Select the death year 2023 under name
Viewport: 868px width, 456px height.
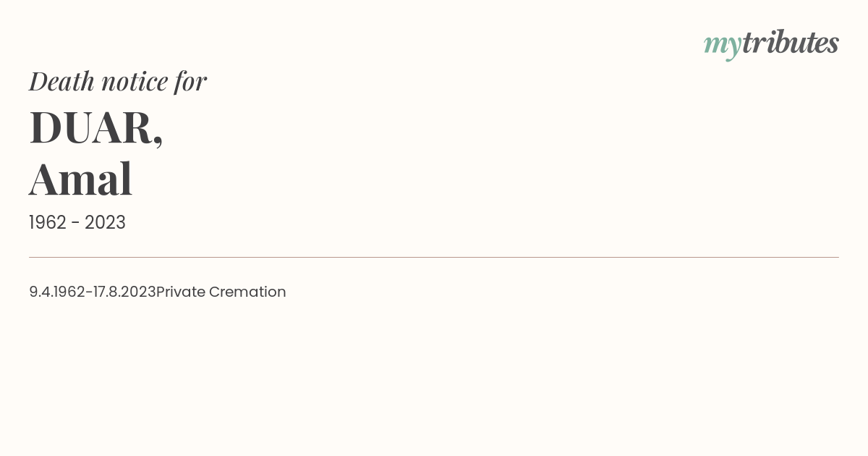[x=105, y=223]
